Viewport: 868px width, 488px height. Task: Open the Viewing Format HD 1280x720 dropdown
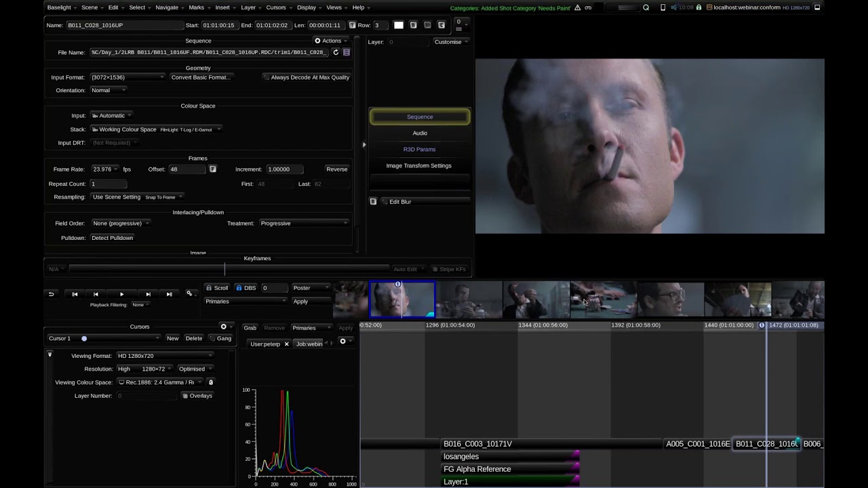(x=165, y=356)
